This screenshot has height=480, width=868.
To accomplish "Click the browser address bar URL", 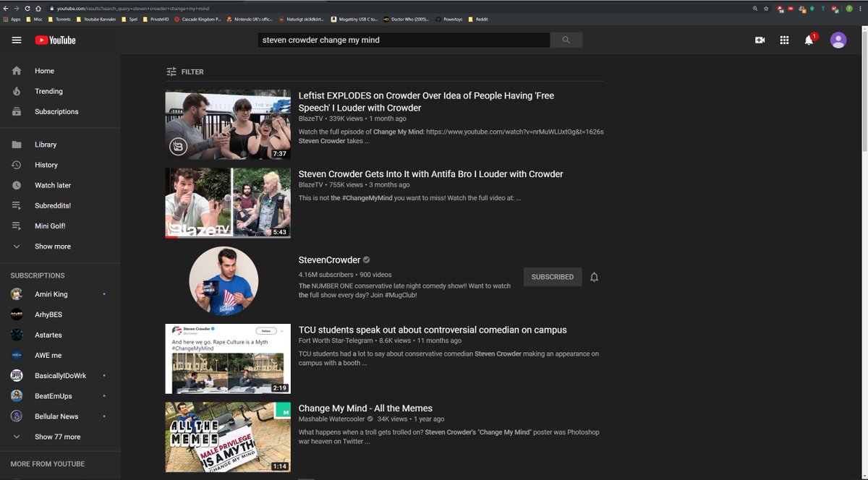I will tap(133, 8).
